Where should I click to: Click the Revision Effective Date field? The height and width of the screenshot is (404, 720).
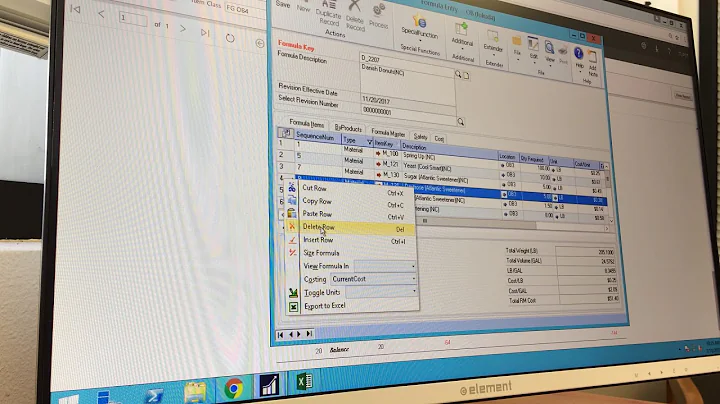[x=408, y=102]
